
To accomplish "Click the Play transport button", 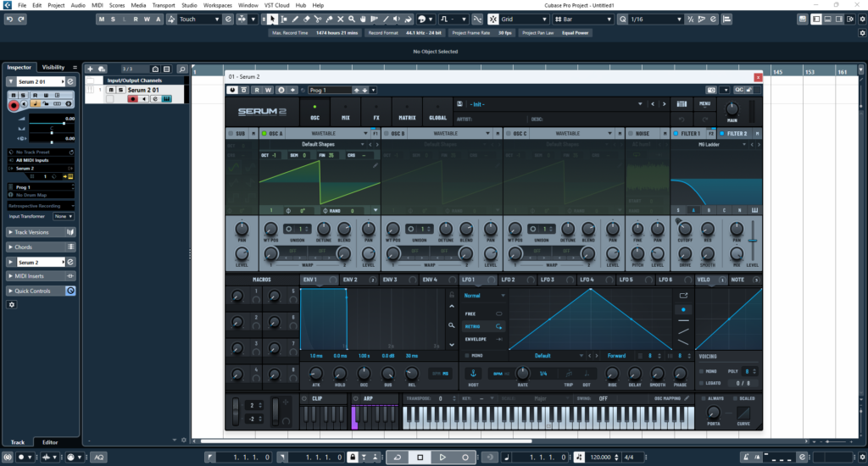I will [442, 458].
